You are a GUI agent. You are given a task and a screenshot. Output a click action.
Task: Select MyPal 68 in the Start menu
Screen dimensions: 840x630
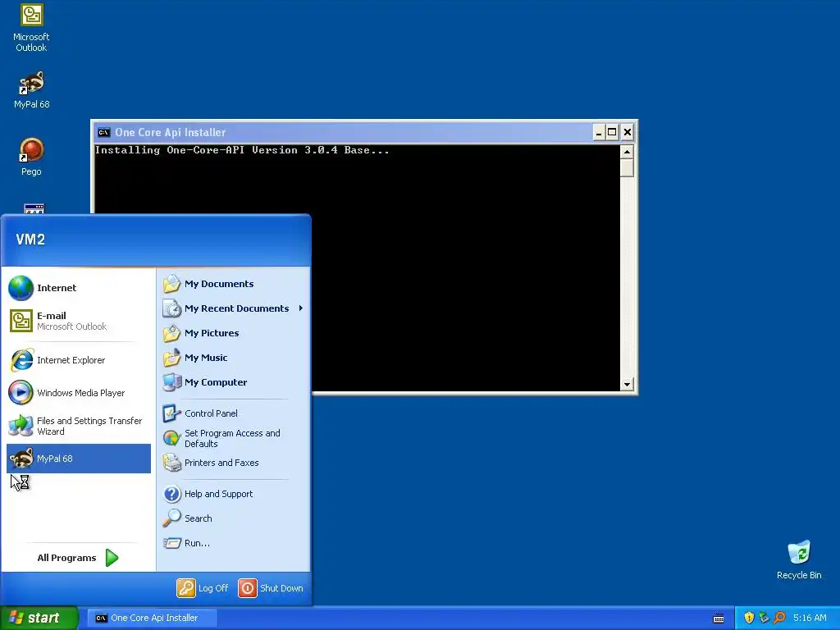(x=79, y=459)
